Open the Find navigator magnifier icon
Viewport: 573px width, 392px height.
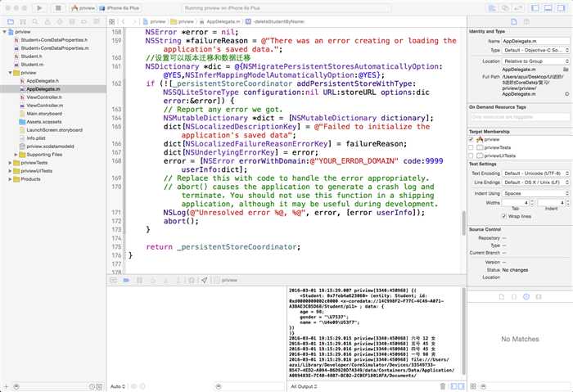coord(35,22)
